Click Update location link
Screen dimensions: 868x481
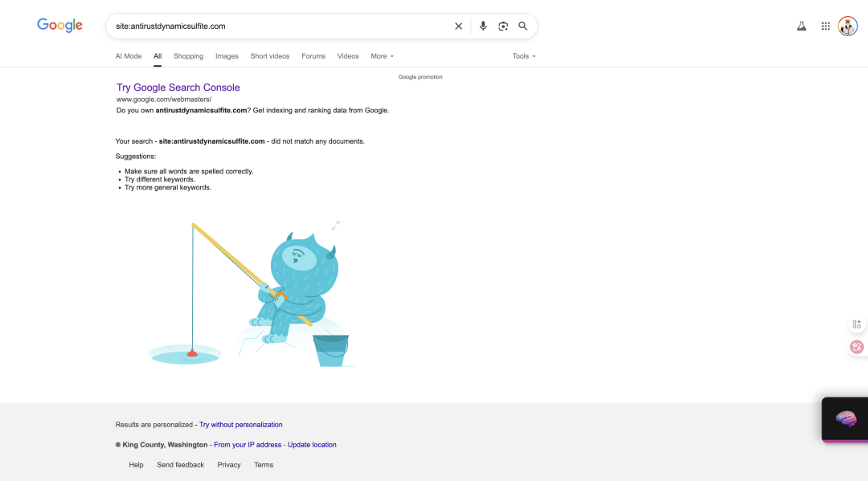click(x=312, y=445)
